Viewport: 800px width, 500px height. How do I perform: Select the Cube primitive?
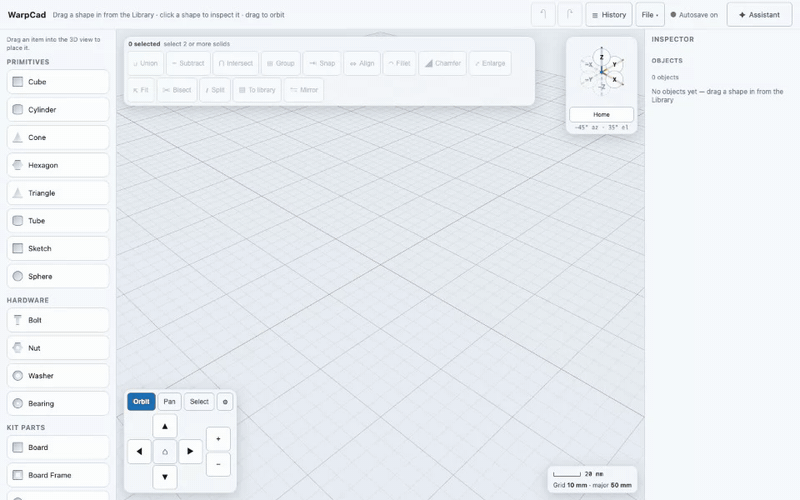point(58,82)
